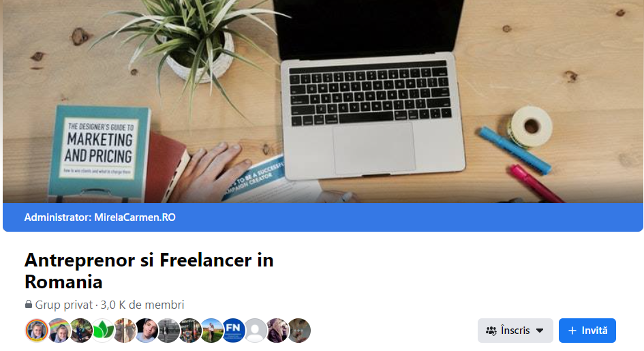Click the Invită button
This screenshot has width=644, height=351.
click(x=587, y=331)
